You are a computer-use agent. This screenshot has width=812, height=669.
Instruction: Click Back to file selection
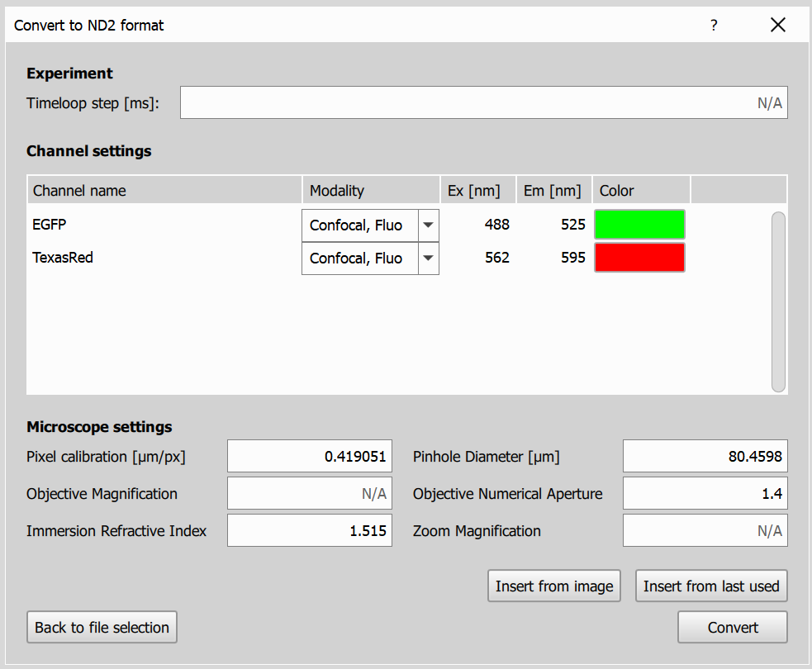(102, 627)
